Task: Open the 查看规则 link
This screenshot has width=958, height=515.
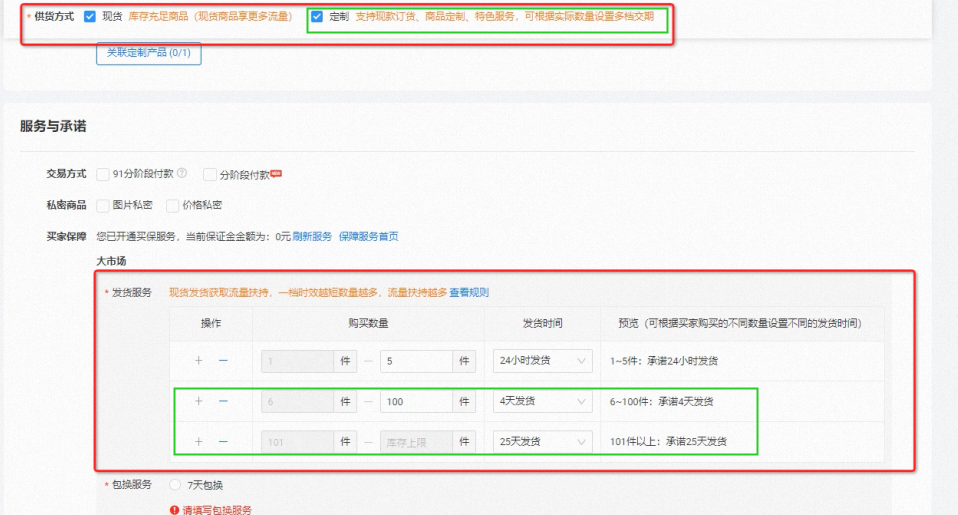Action: [469, 292]
